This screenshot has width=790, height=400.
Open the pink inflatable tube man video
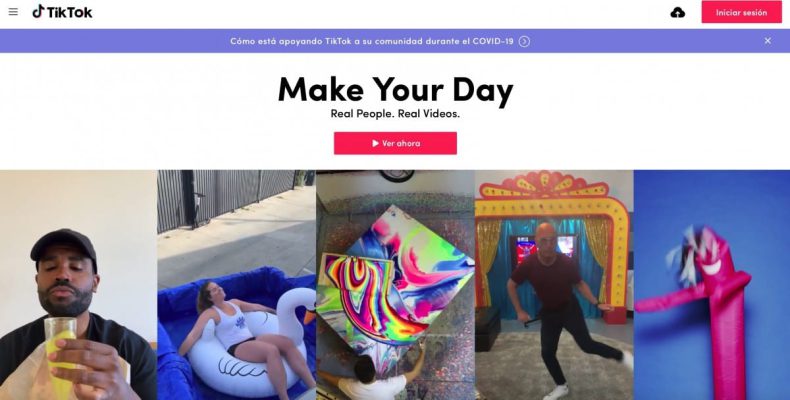[x=712, y=285]
